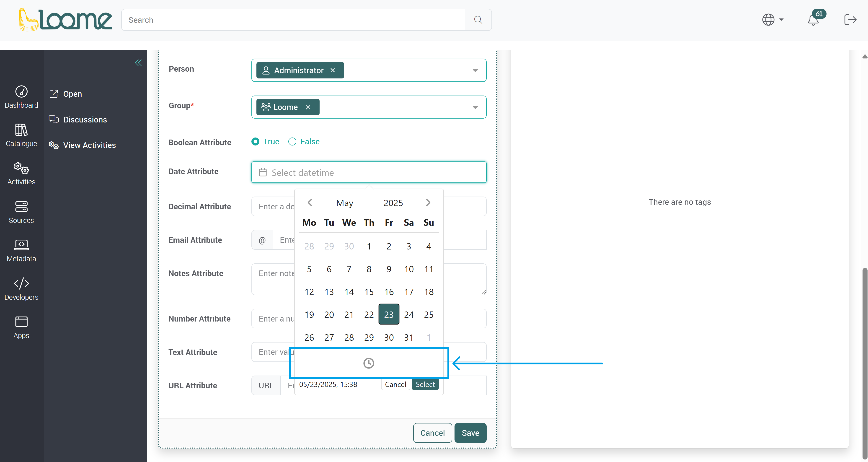
Task: Collapse the sidebar with the double chevron
Action: click(x=138, y=63)
